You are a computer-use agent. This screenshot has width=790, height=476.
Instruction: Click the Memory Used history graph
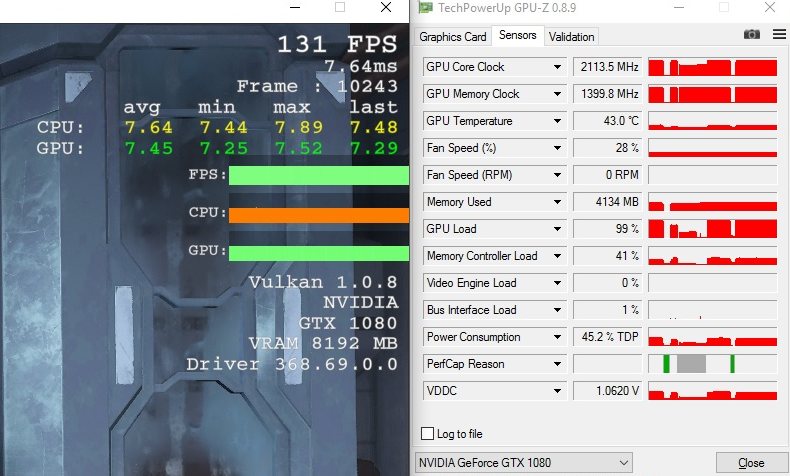[712, 202]
